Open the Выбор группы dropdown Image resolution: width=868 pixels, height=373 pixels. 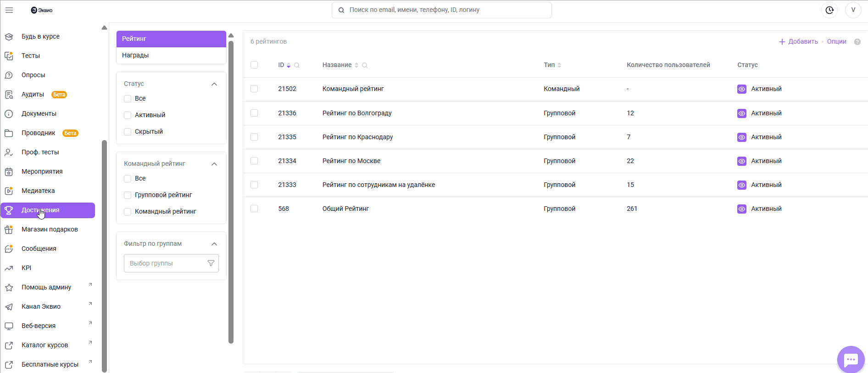171,263
